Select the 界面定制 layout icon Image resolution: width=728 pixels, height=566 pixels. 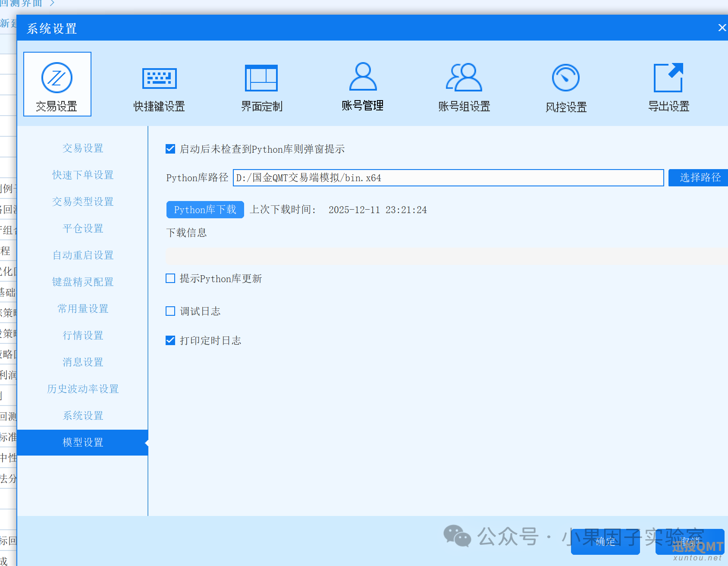tap(261, 86)
